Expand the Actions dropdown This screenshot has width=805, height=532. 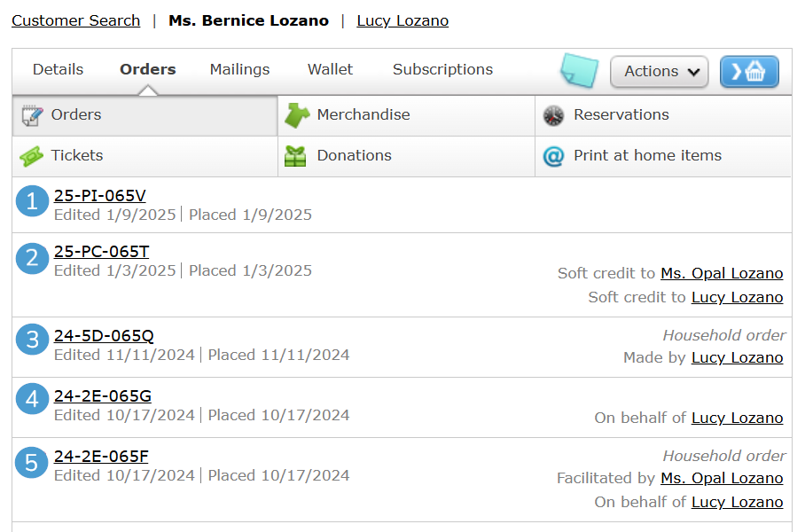[660, 72]
